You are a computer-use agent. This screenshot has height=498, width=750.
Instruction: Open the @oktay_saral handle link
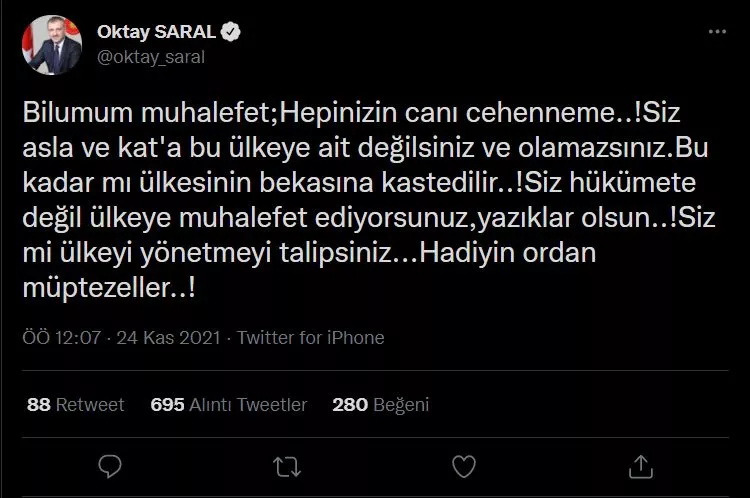click(x=150, y=57)
